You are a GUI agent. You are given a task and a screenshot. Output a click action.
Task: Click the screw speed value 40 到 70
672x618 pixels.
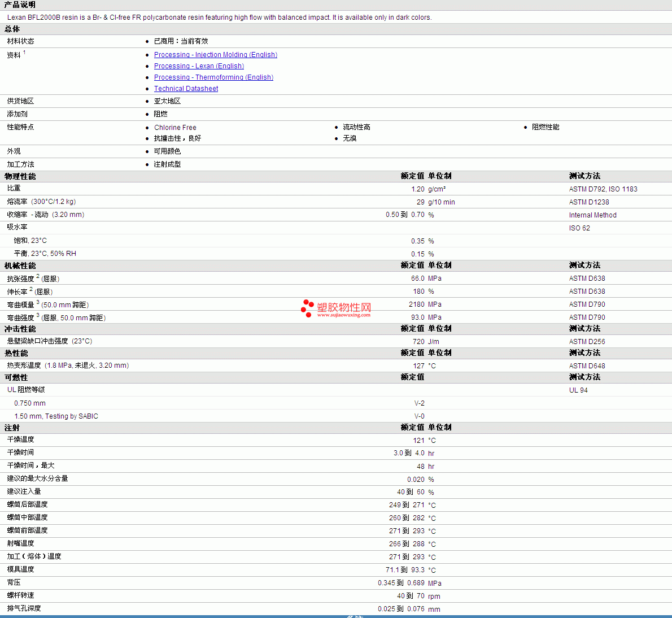pyautogui.click(x=411, y=596)
